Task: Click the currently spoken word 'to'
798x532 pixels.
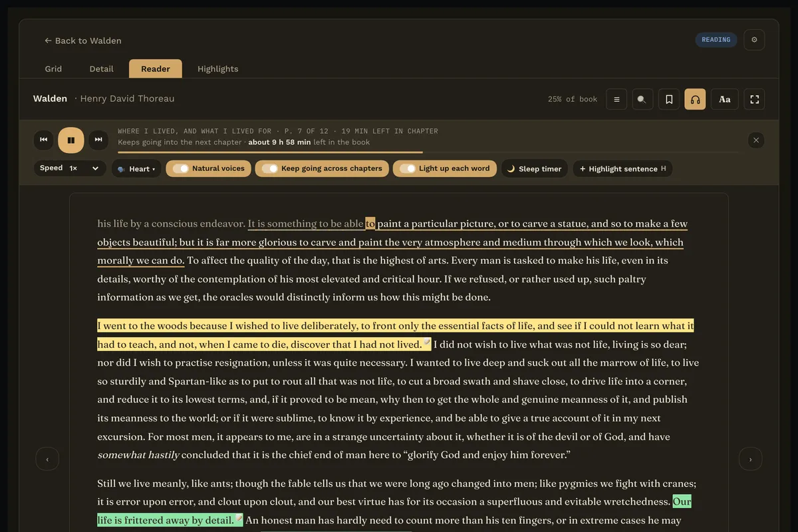Action: point(370,224)
